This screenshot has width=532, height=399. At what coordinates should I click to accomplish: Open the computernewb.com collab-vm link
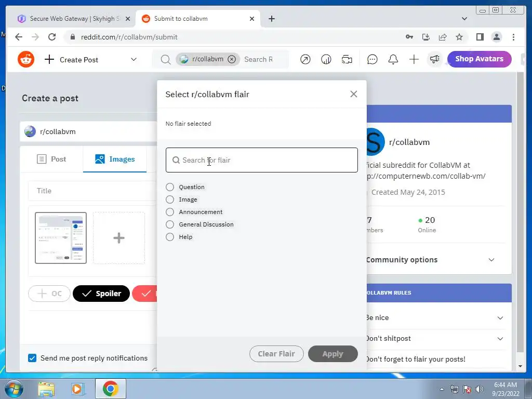pos(426,176)
